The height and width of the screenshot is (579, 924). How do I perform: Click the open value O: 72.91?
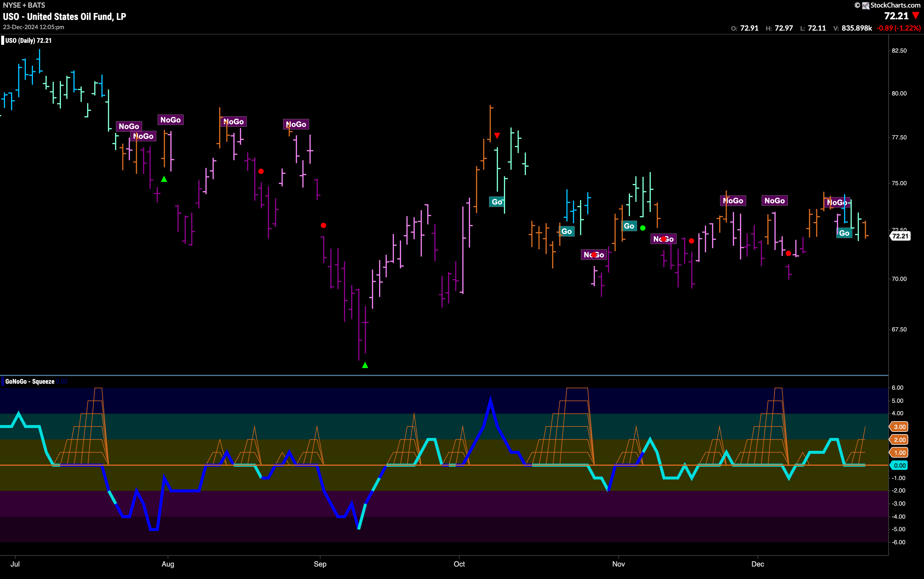744,28
